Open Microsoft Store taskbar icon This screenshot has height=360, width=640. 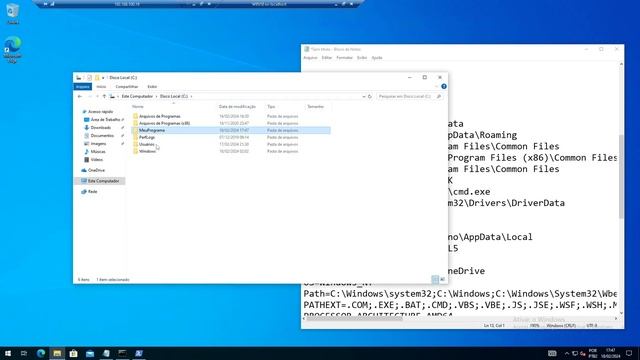(73, 353)
